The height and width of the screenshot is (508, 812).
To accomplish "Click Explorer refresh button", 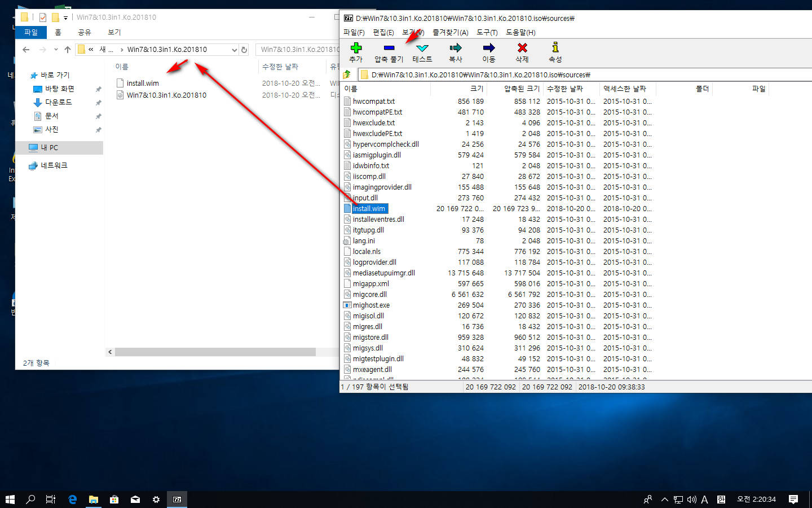I will click(244, 50).
